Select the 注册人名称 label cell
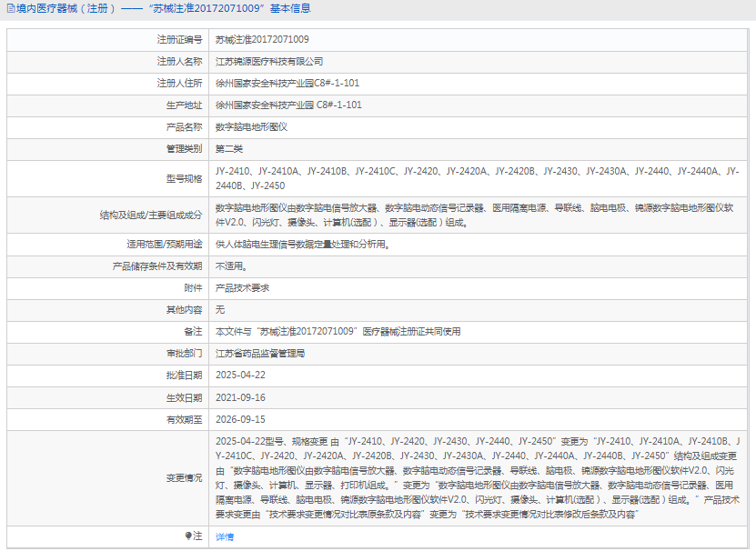The width and height of the screenshot is (756, 551). click(x=108, y=62)
